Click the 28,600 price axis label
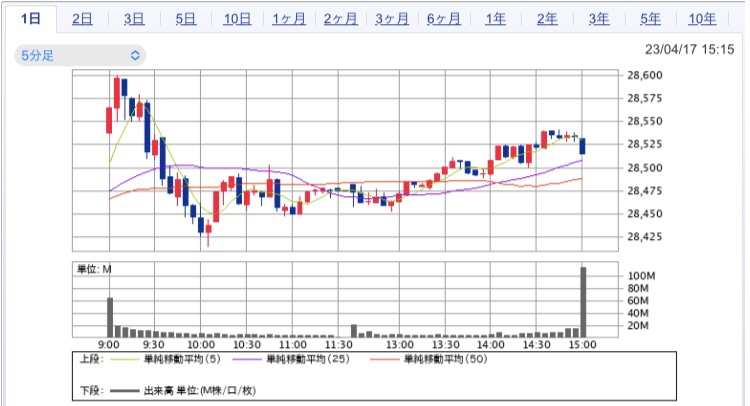 click(x=645, y=75)
